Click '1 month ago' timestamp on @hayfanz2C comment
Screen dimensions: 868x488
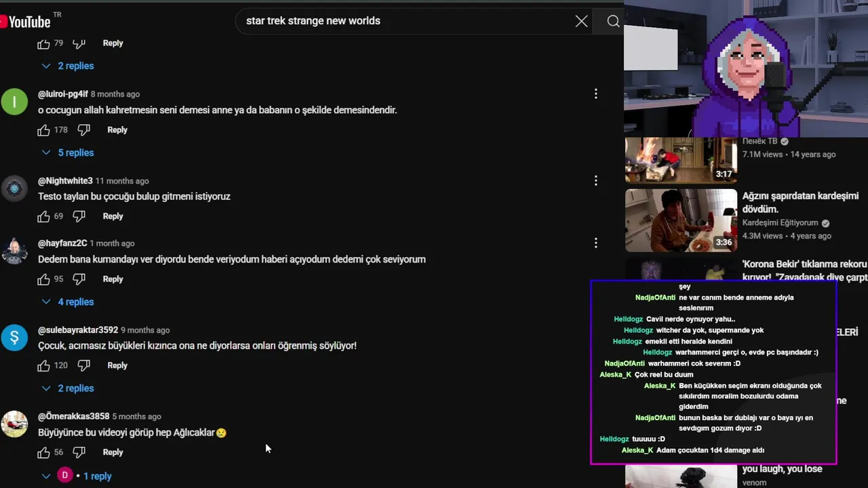[x=113, y=243]
